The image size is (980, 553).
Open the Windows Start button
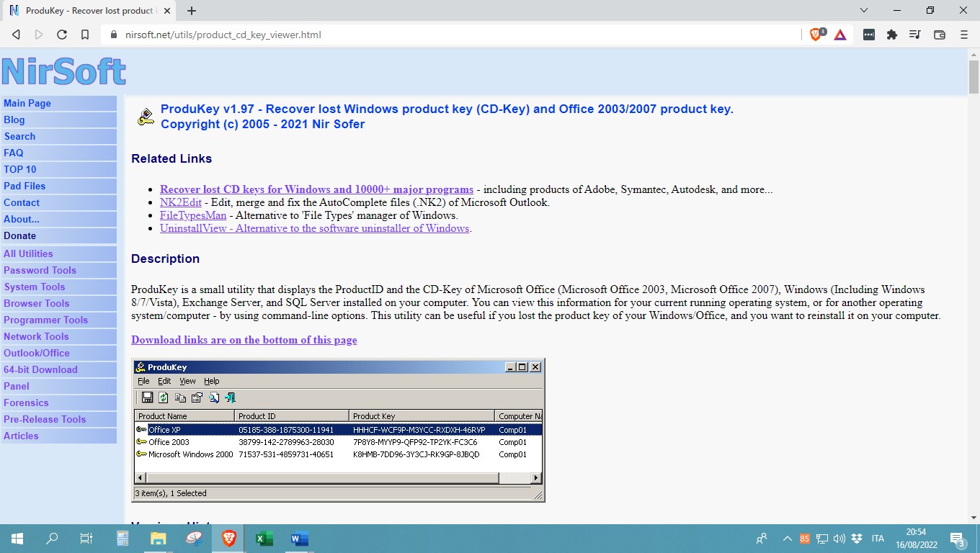coord(17,539)
